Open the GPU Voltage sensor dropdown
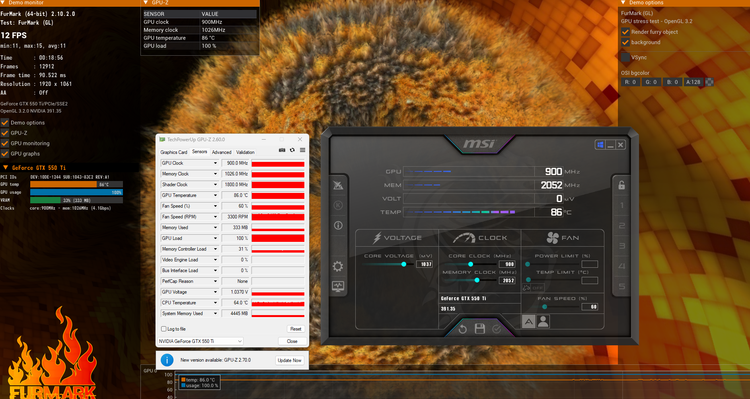The image size is (750, 399). click(x=215, y=292)
